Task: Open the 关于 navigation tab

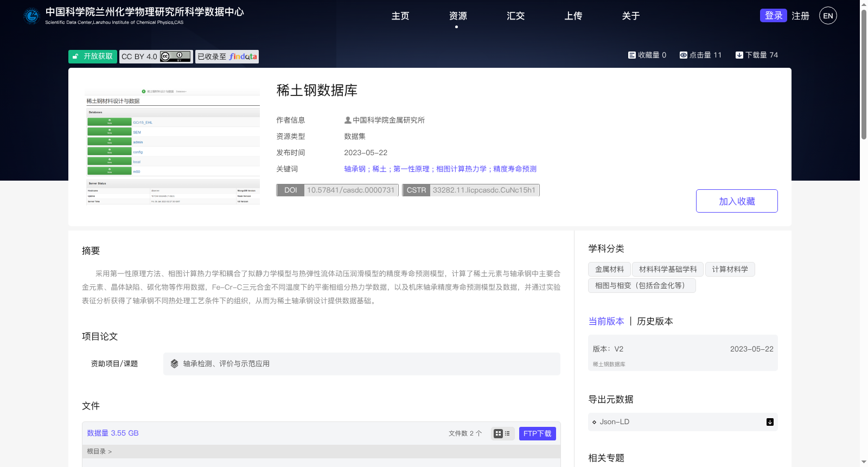Action: pyautogui.click(x=630, y=16)
